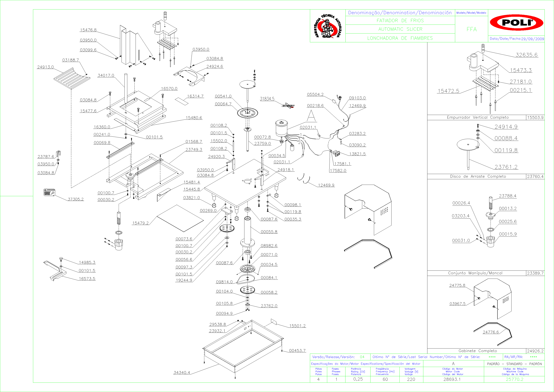
Task: Select part label 34340.4
Action: 182,372
